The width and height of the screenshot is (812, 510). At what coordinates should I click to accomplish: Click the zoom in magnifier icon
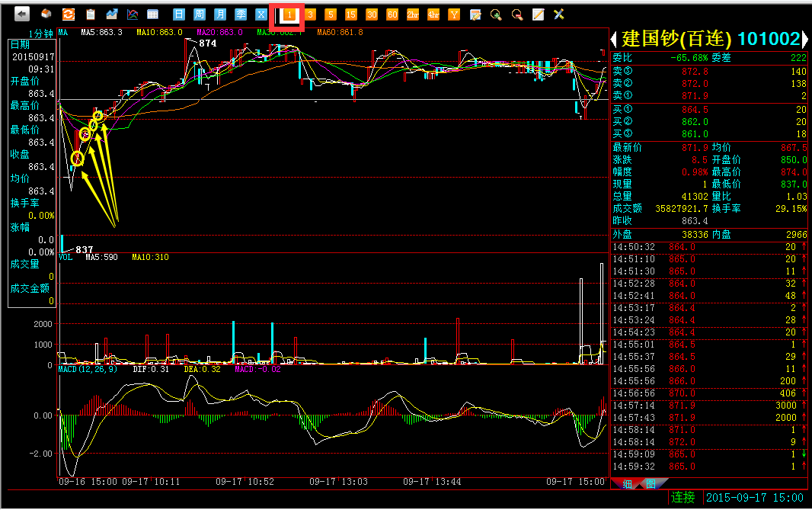coord(496,14)
